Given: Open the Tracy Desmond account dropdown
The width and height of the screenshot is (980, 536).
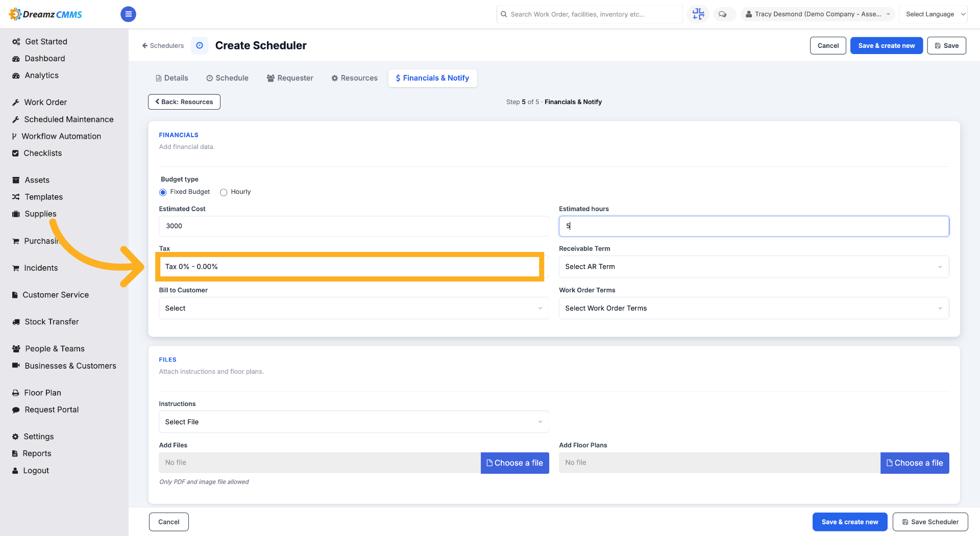Looking at the screenshot, I should (818, 14).
